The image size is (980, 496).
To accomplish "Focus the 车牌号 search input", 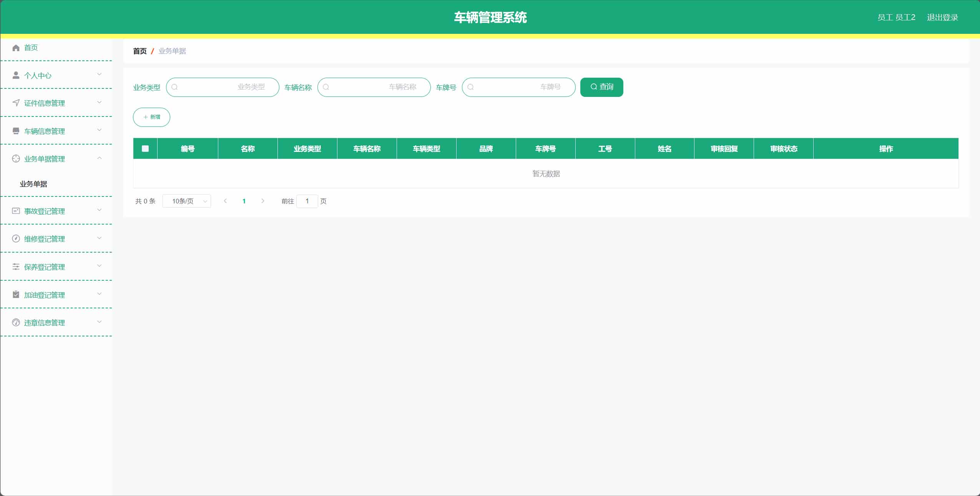I will (x=518, y=87).
